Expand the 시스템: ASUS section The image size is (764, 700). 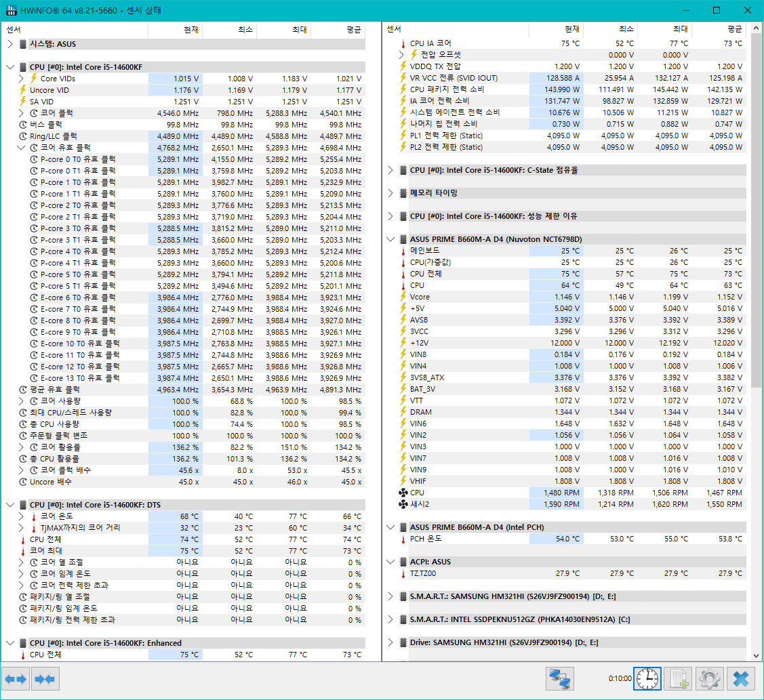(10, 44)
